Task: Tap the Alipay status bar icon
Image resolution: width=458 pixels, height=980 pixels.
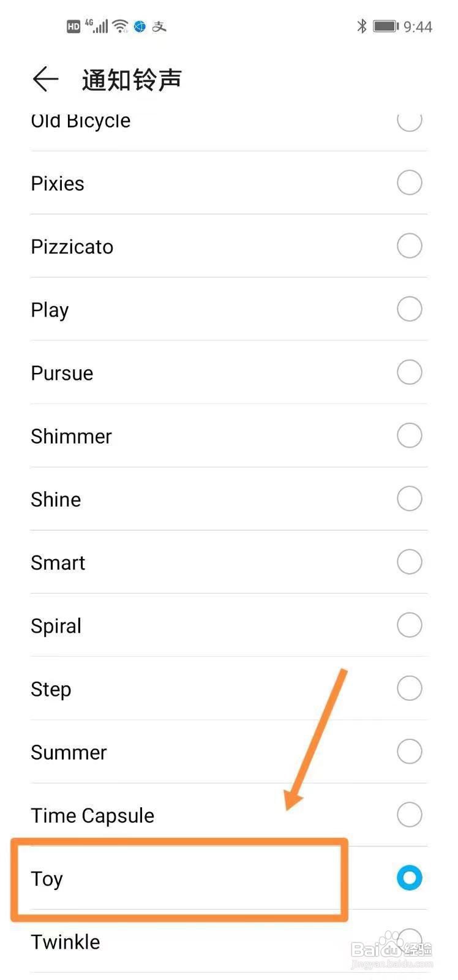Action: coord(159,26)
